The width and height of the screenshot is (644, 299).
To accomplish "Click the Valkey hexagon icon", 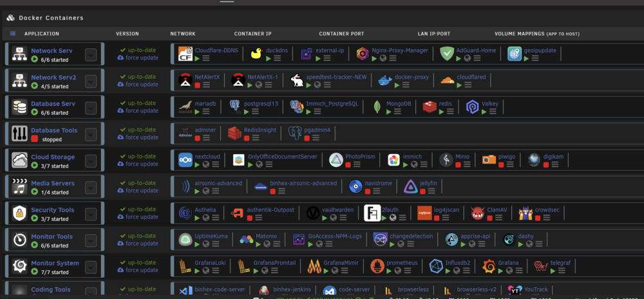I will point(472,107).
